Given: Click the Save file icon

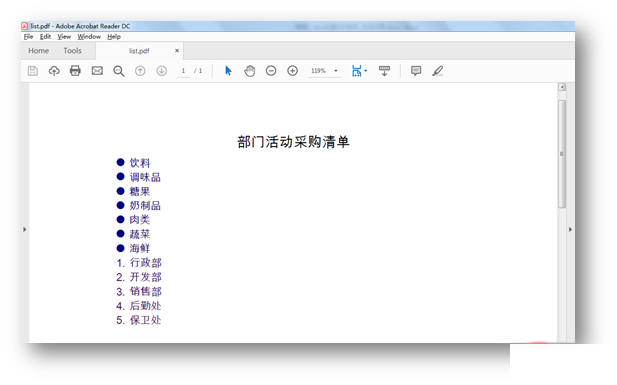Looking at the screenshot, I should (33, 71).
